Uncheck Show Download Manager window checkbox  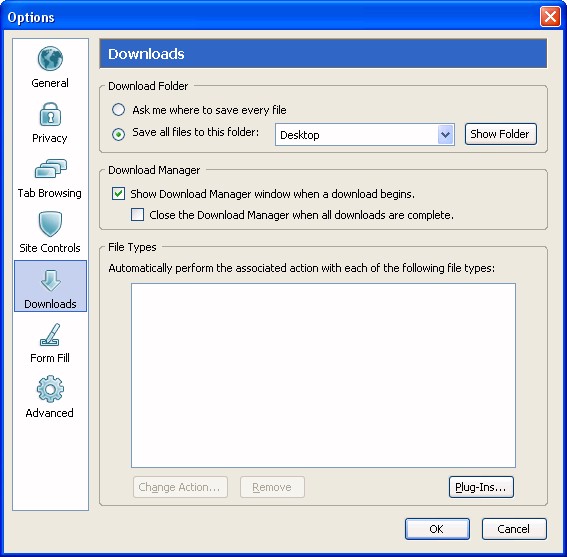tap(118, 194)
